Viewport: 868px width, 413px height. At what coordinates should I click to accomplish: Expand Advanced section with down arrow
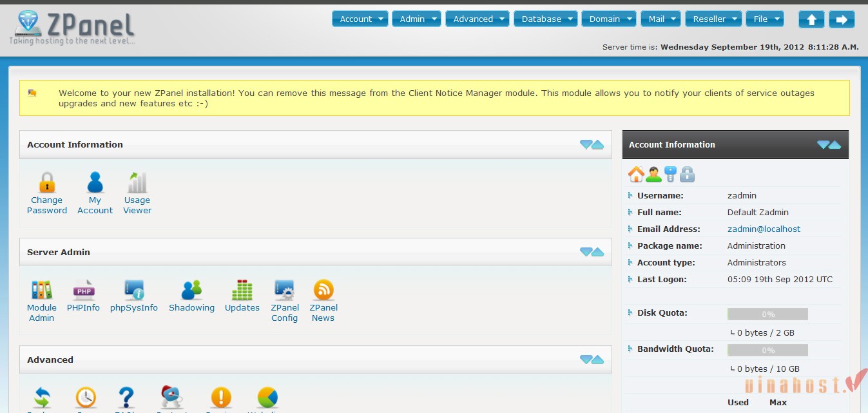[586, 360]
